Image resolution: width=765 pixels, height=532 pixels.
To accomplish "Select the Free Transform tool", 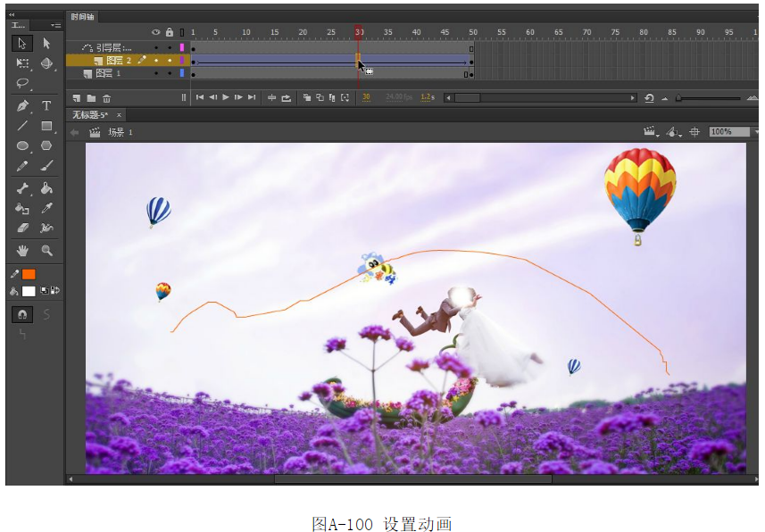I will pos(23,63).
